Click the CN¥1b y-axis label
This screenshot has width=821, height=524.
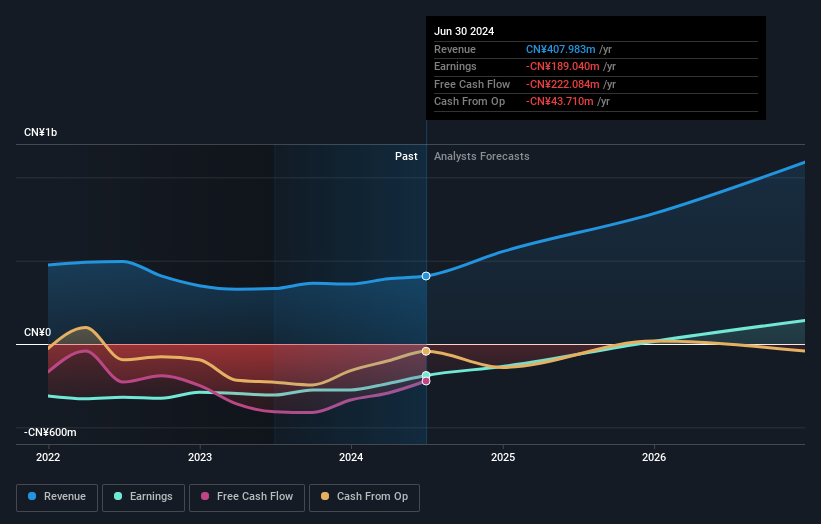coord(40,132)
